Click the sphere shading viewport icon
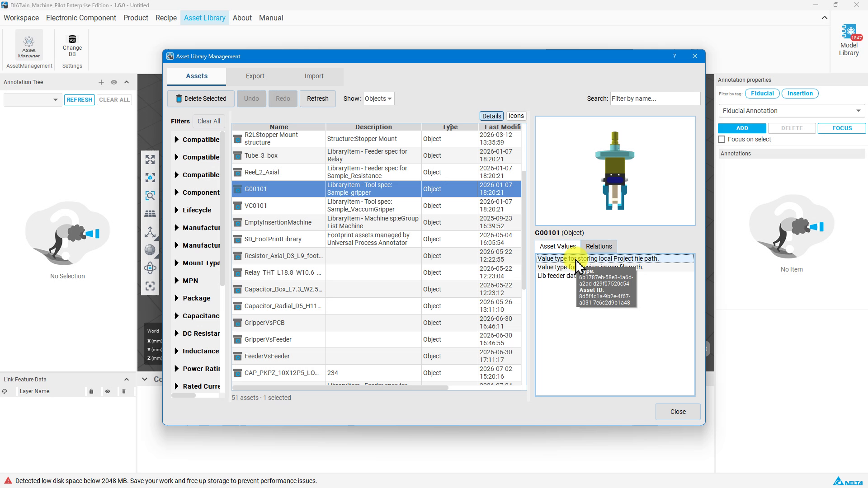868x488 pixels. click(x=150, y=250)
